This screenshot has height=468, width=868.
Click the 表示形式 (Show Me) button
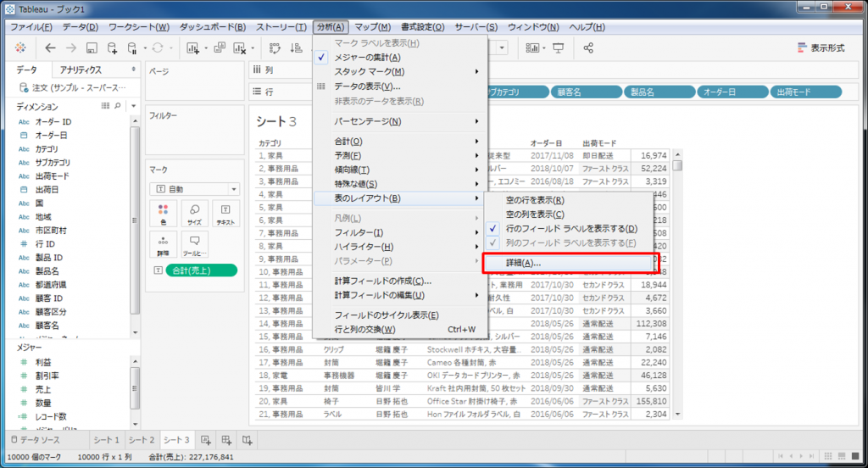point(821,48)
